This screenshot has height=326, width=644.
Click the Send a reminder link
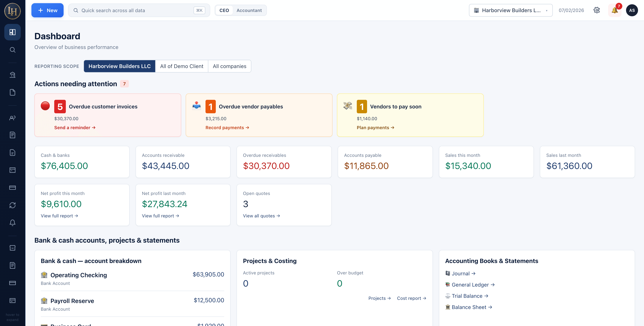(75, 127)
